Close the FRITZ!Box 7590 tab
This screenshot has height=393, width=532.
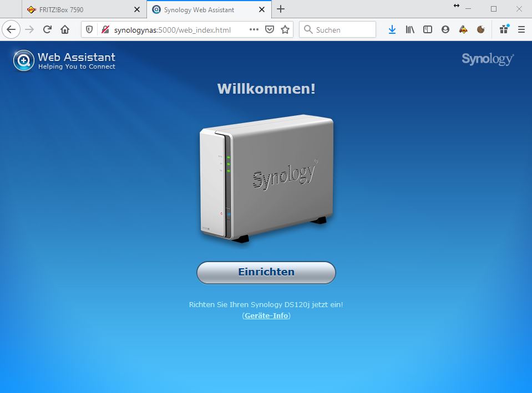(136, 9)
